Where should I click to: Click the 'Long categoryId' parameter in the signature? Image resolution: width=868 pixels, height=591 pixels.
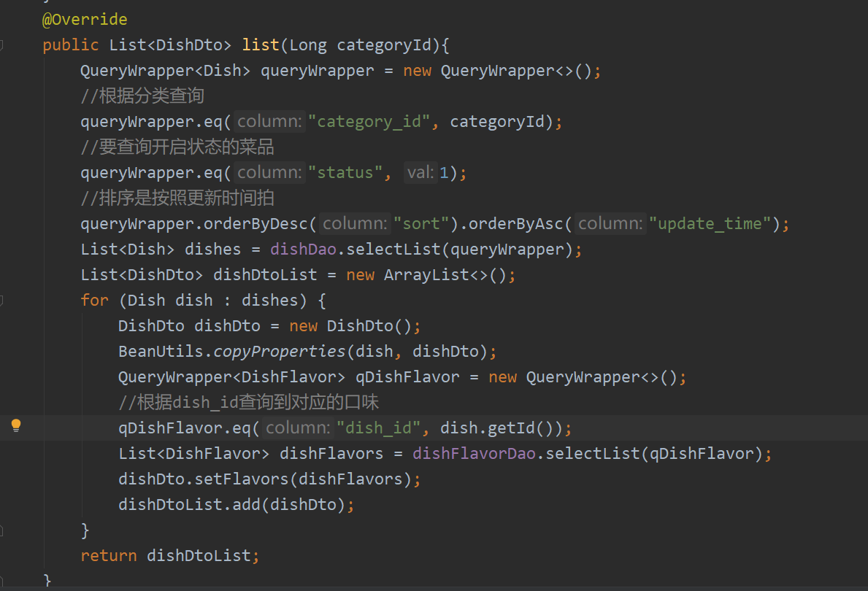(x=360, y=45)
